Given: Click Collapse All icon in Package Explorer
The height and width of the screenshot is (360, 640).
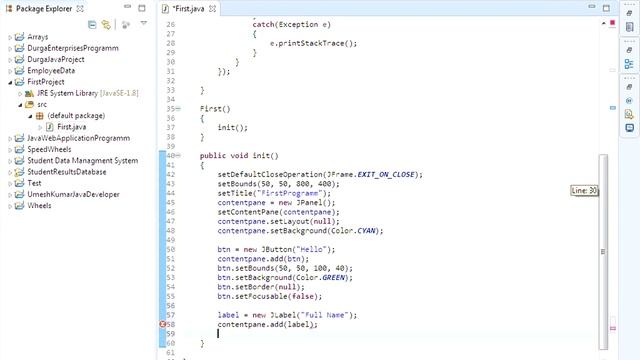Looking at the screenshot, I should tap(92, 25).
